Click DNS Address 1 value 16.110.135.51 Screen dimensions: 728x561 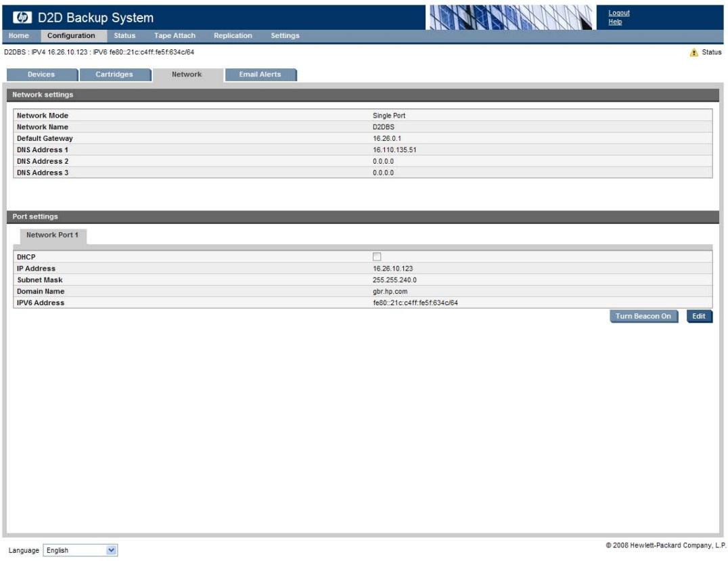[394, 150]
